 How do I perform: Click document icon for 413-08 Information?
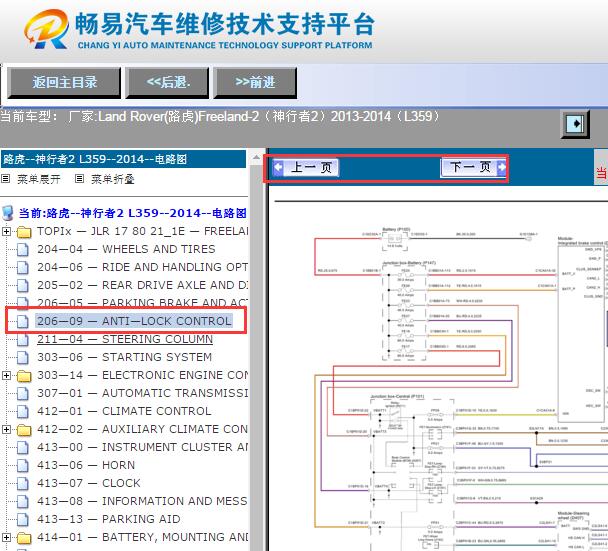click(23, 501)
